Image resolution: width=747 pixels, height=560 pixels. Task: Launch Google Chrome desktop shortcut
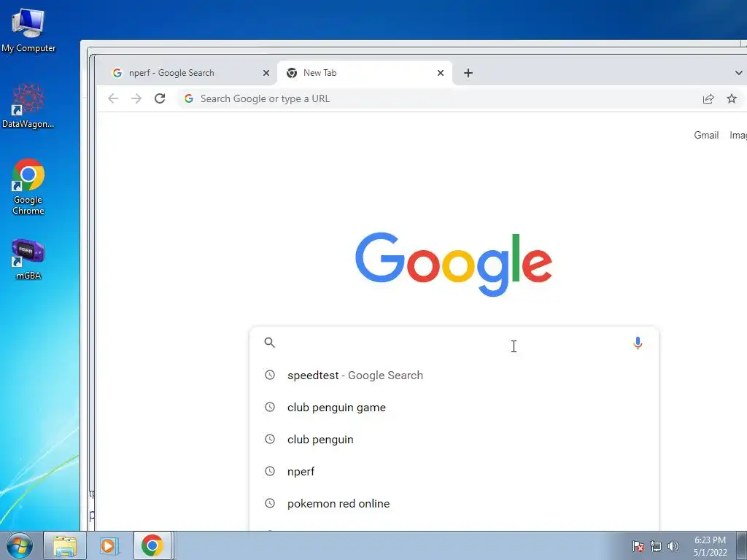pyautogui.click(x=28, y=186)
